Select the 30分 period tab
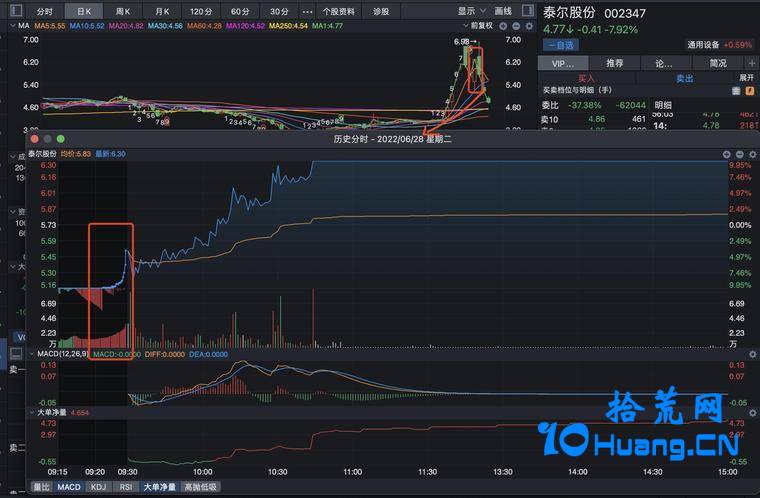 pos(279,11)
